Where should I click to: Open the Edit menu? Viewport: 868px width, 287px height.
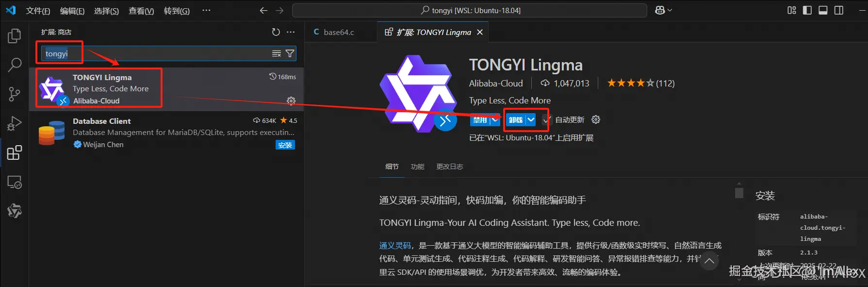click(x=72, y=11)
